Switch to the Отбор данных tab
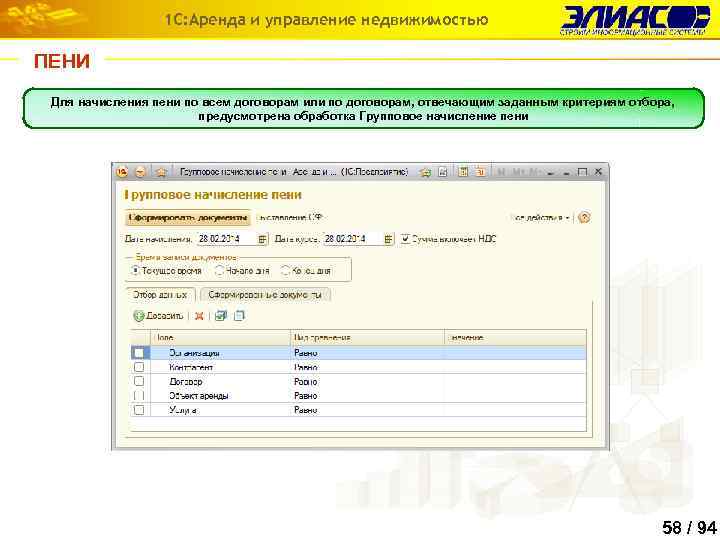720x540 pixels. click(x=160, y=295)
